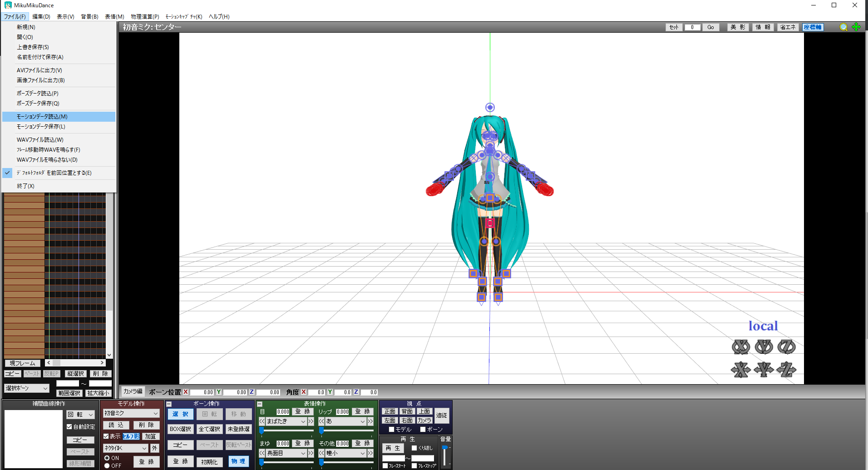Click next other morph arrow beside 瞳小
Image resolution: width=868 pixels, height=470 pixels.
(x=370, y=453)
